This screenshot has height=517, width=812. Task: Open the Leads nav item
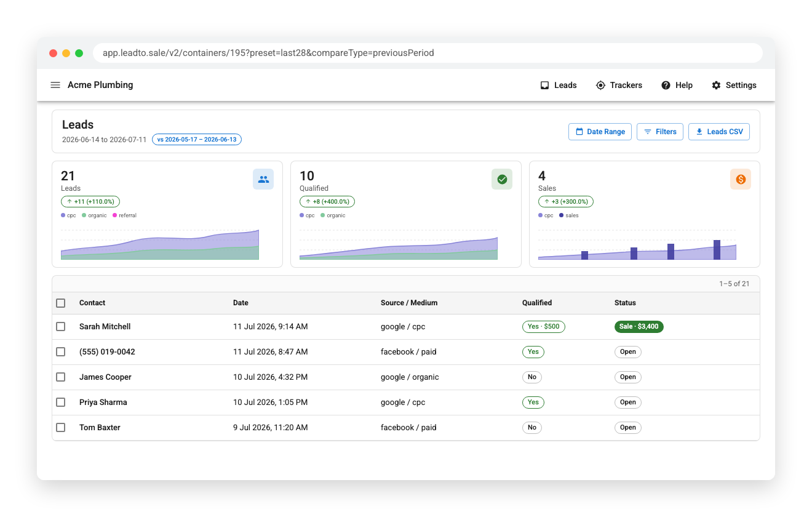(559, 86)
